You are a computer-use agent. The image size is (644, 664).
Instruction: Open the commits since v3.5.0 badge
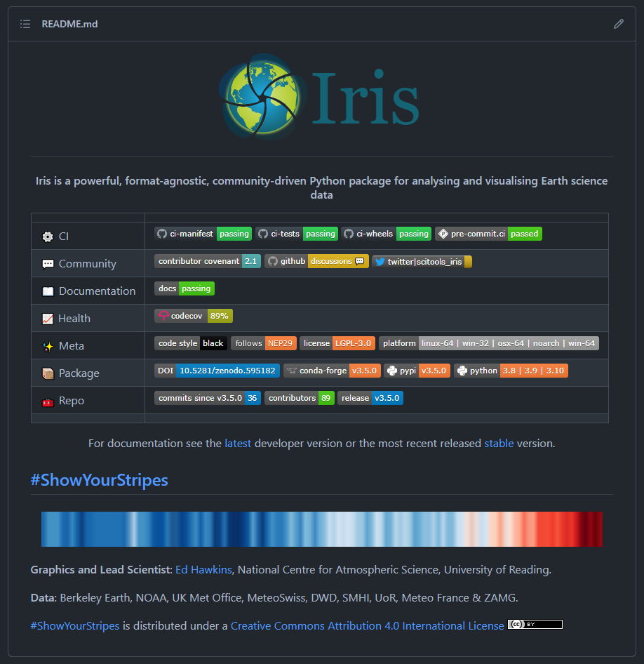coord(208,398)
